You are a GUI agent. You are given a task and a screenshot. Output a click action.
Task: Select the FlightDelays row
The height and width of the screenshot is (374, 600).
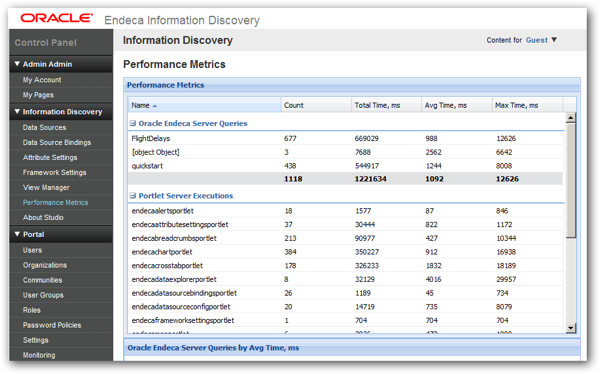click(346, 138)
